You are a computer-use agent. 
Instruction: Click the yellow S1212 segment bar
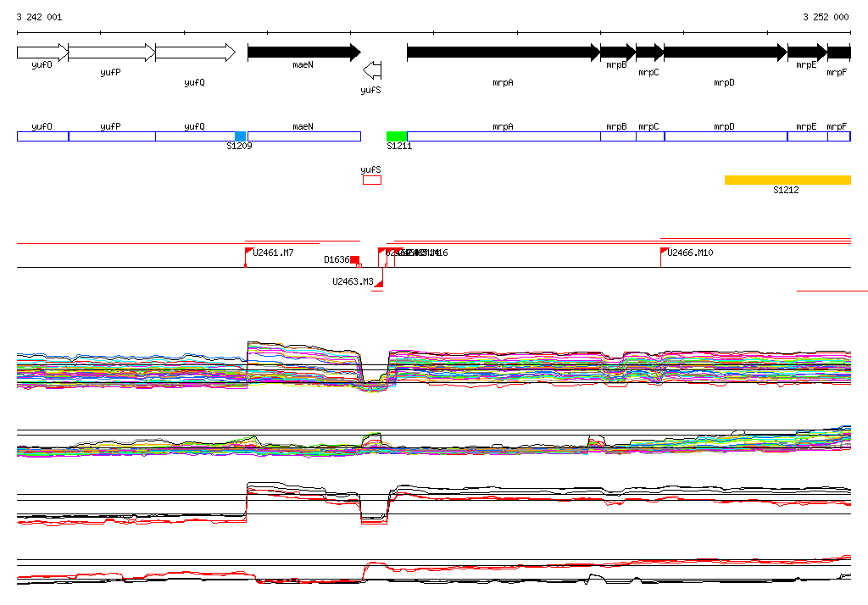787,180
